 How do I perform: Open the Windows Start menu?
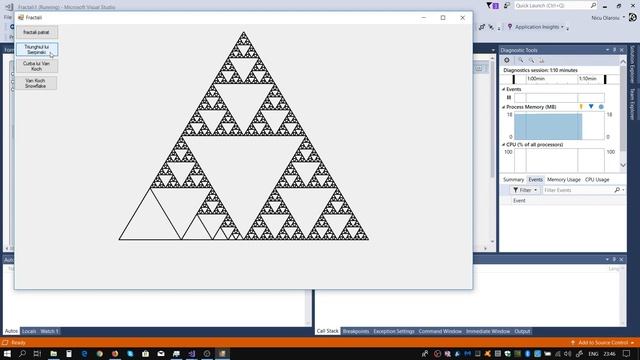click(7, 353)
